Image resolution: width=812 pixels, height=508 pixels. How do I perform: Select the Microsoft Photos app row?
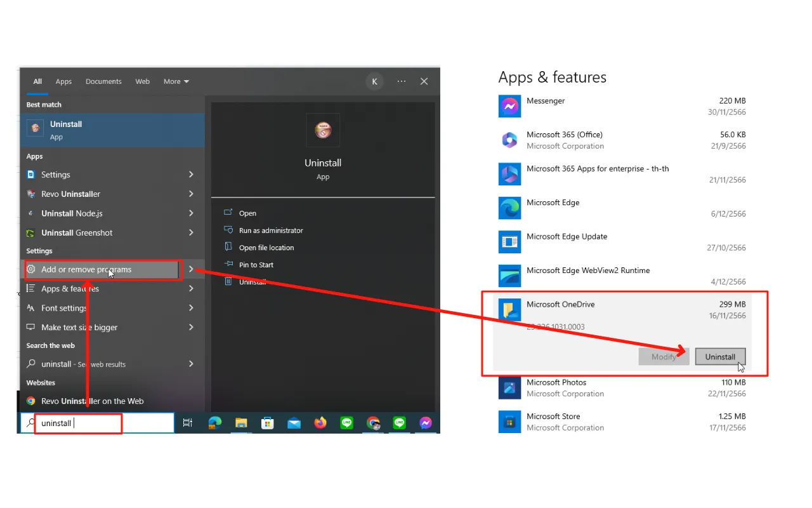(x=622, y=387)
